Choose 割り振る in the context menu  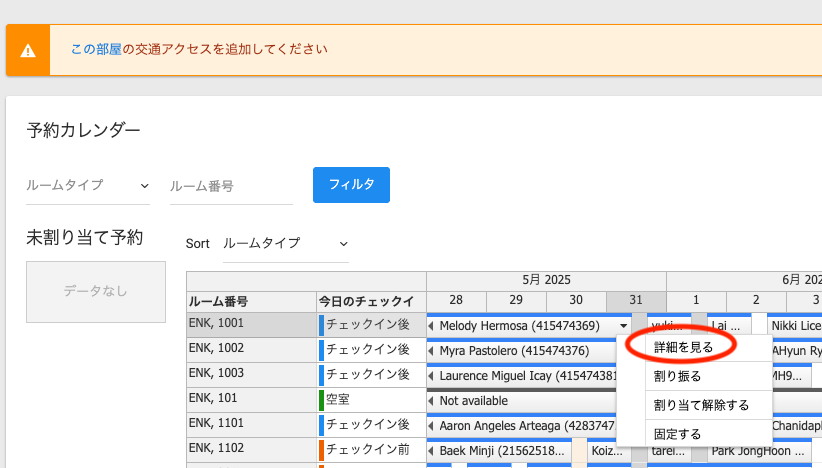677,376
